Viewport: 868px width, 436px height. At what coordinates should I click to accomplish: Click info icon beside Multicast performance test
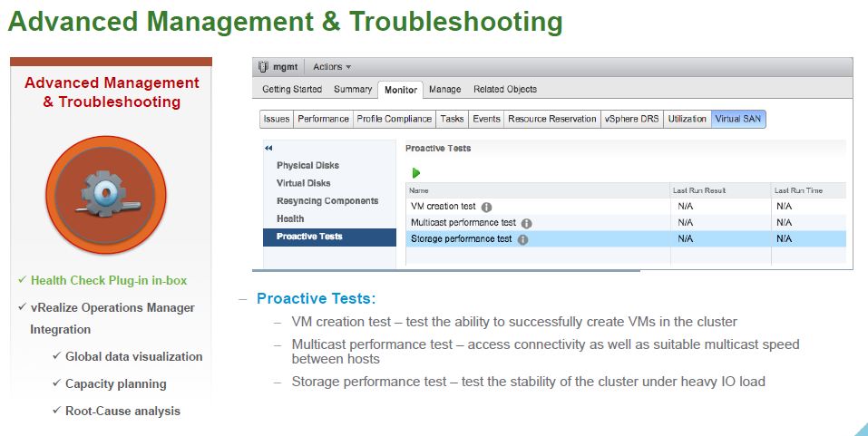[526, 223]
